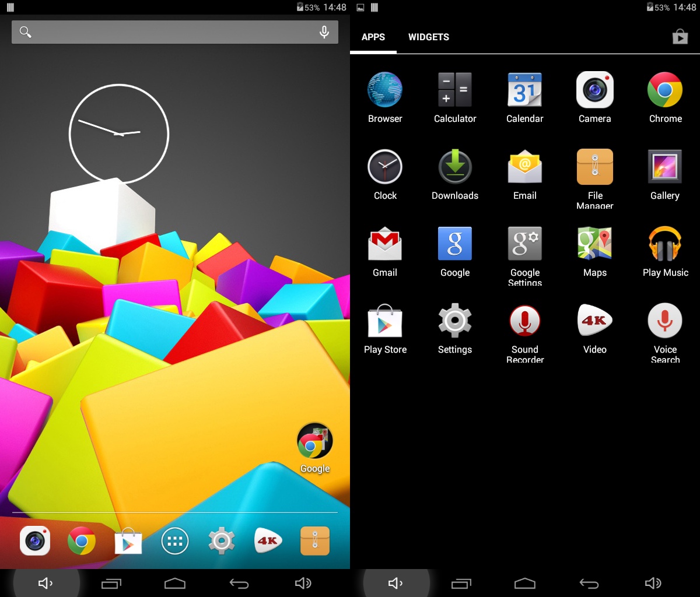Open the analog clock widget
This screenshot has height=597, width=700.
coord(119,134)
